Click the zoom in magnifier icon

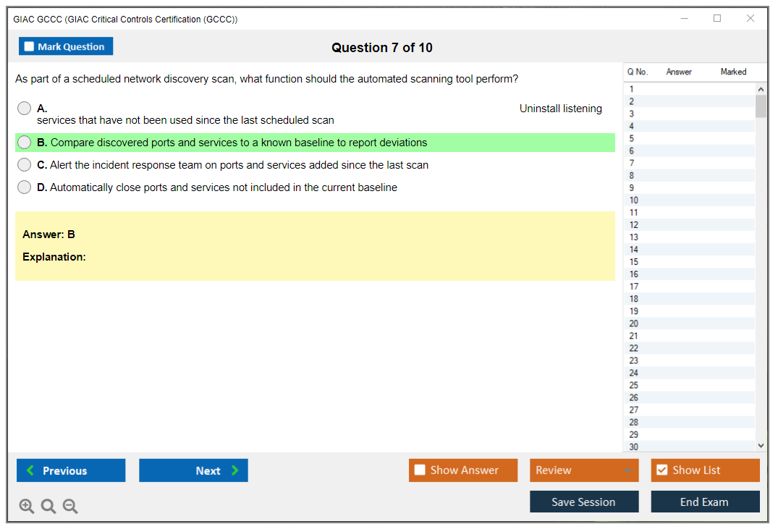pyautogui.click(x=26, y=506)
